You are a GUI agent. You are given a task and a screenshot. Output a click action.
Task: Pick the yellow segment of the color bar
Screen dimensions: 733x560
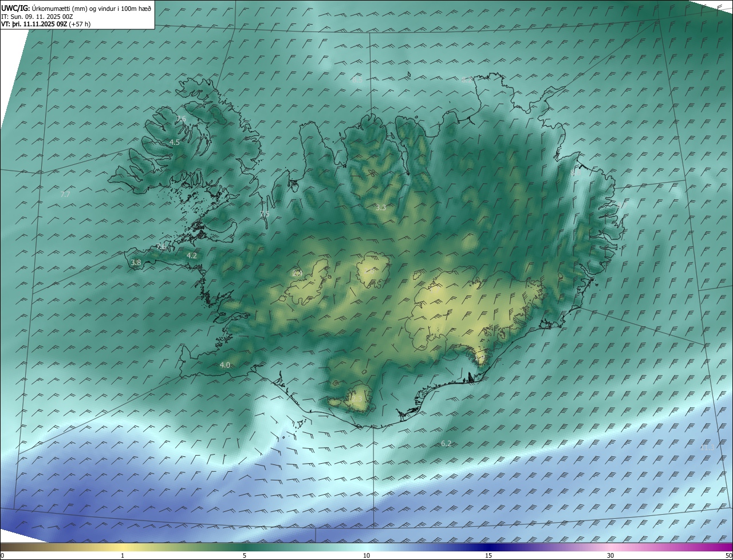123,546
